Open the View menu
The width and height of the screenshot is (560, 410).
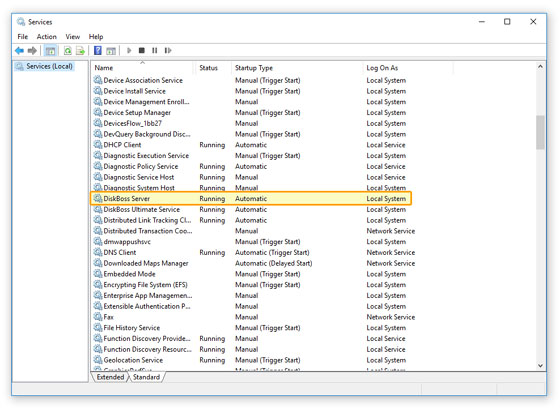pyautogui.click(x=72, y=37)
